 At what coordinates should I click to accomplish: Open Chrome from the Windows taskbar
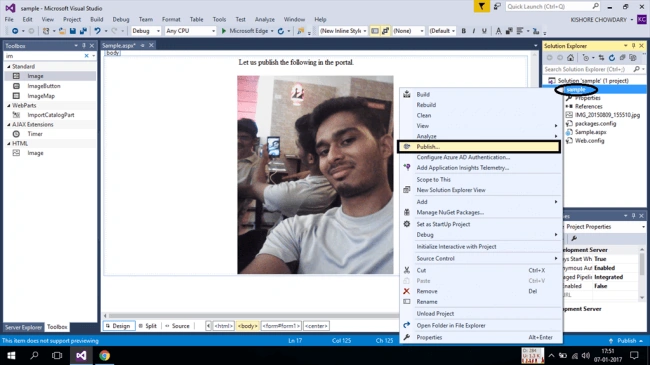point(104,355)
